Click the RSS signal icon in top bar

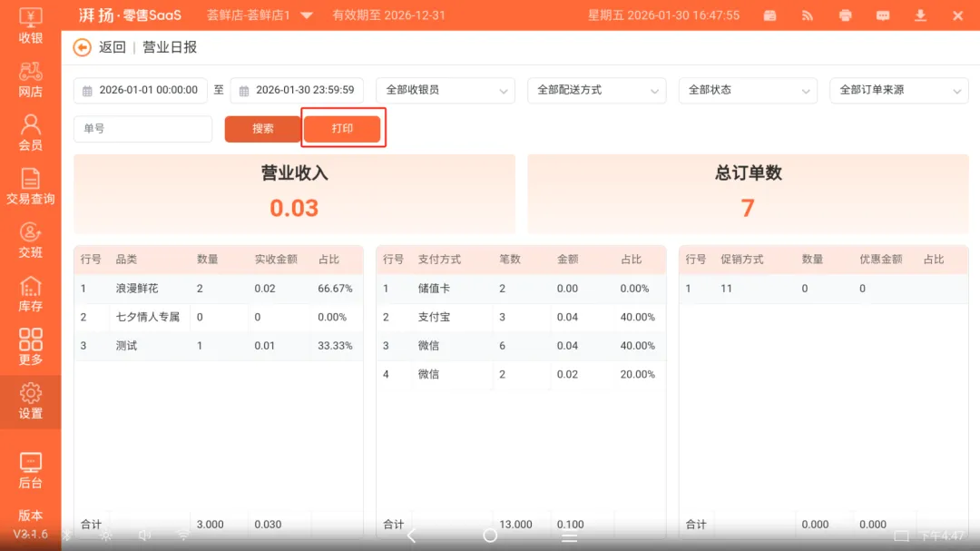(x=808, y=15)
